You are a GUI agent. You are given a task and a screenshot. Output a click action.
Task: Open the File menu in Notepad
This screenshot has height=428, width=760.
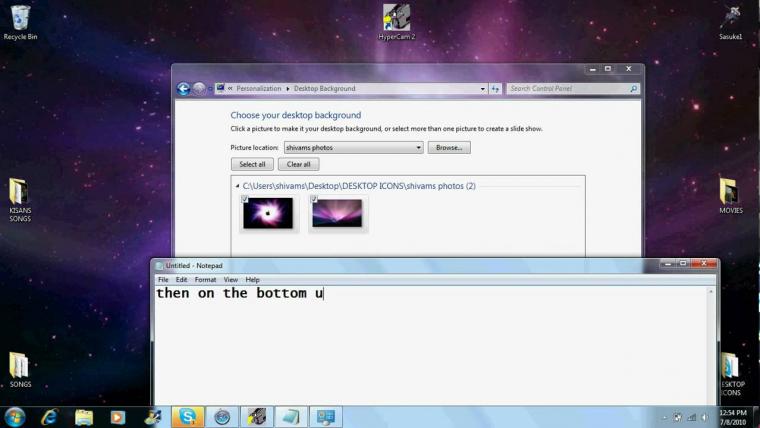[x=163, y=280]
